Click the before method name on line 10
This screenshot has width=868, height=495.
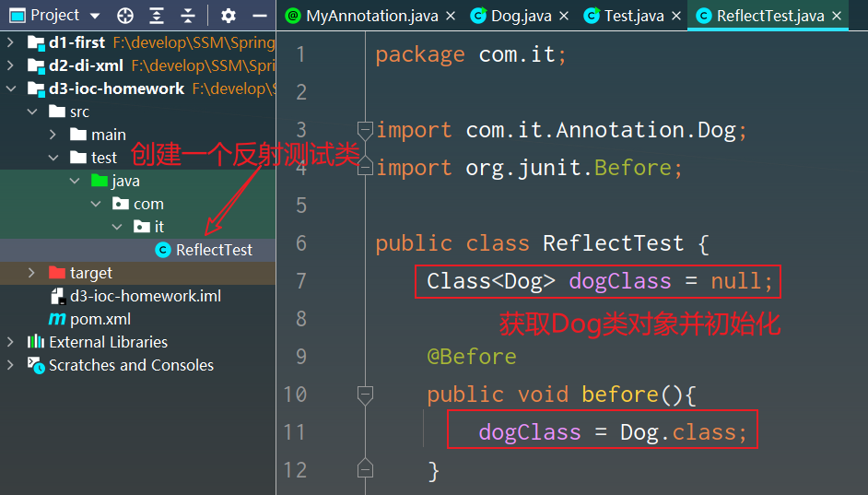click(620, 395)
